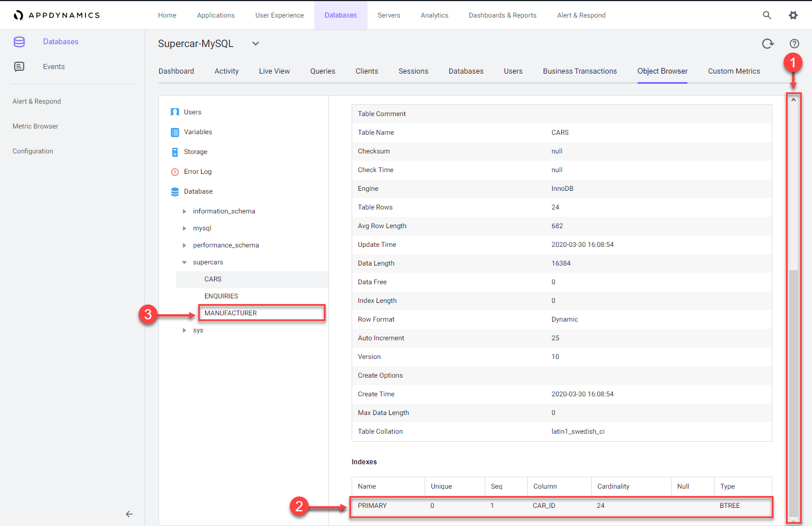Click the latin1_swedish_ci collation value
The image size is (812, 526).
click(x=578, y=431)
